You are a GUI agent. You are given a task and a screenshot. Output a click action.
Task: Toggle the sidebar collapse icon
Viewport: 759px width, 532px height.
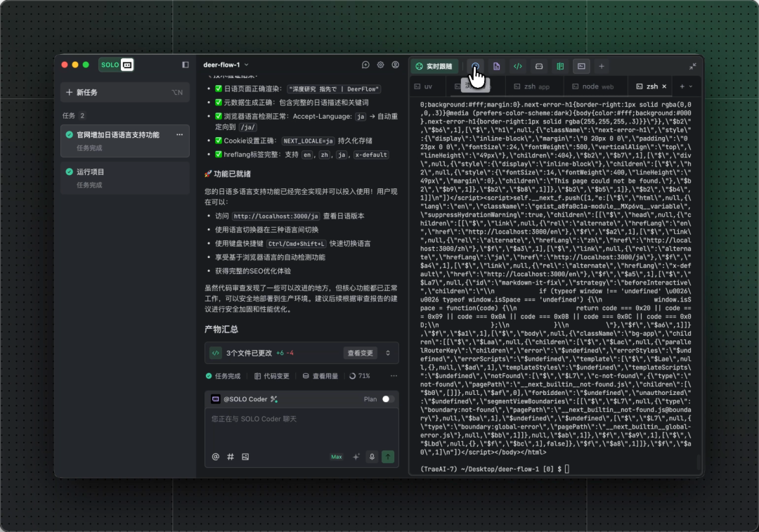(186, 65)
